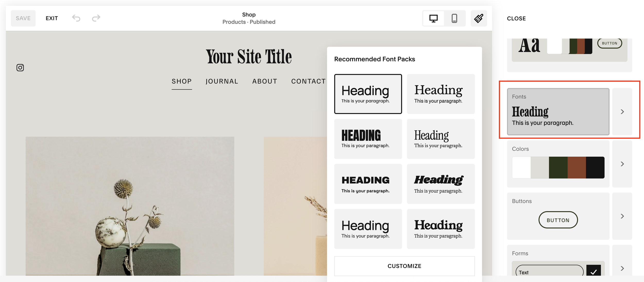Go to the ABOUT navigation link

click(x=265, y=81)
